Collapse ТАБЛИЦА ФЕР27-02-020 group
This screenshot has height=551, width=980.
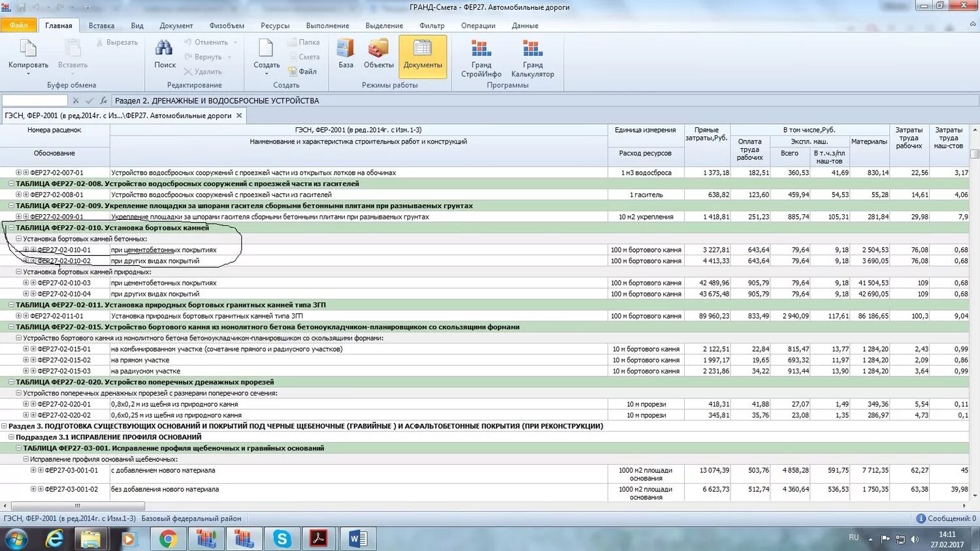tap(11, 382)
